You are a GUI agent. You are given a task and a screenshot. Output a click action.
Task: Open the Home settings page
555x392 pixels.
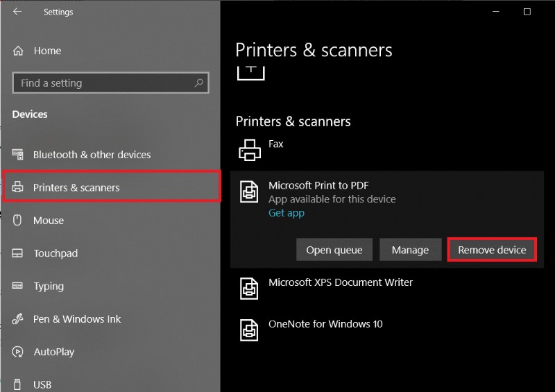[x=47, y=51]
